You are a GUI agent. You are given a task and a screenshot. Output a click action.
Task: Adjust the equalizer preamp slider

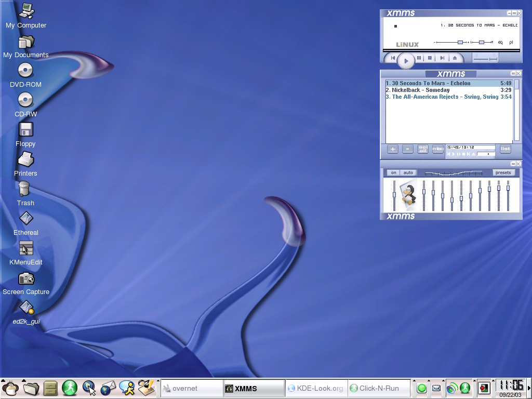[x=394, y=196]
